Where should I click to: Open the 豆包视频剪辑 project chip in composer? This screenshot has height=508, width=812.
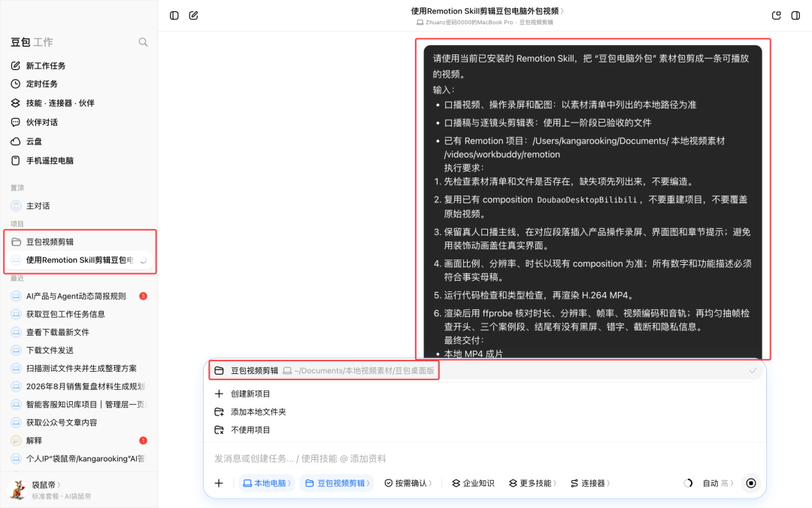pyautogui.click(x=337, y=483)
